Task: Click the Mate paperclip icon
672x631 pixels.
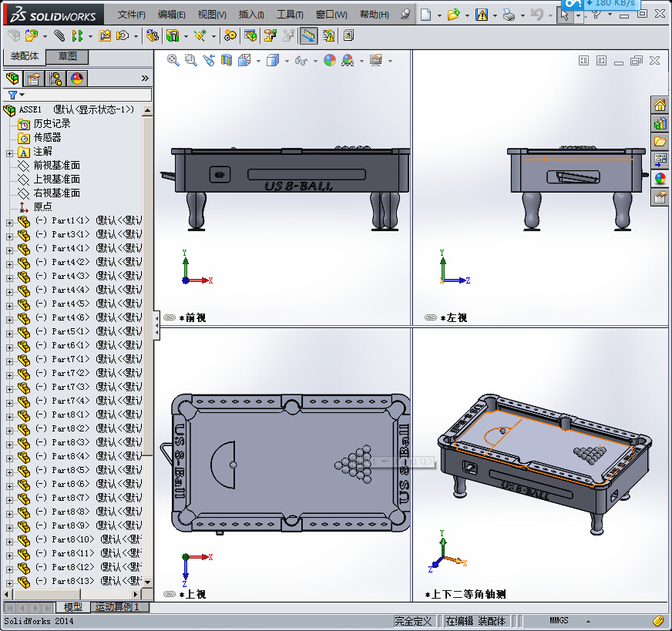Action: coord(59,35)
